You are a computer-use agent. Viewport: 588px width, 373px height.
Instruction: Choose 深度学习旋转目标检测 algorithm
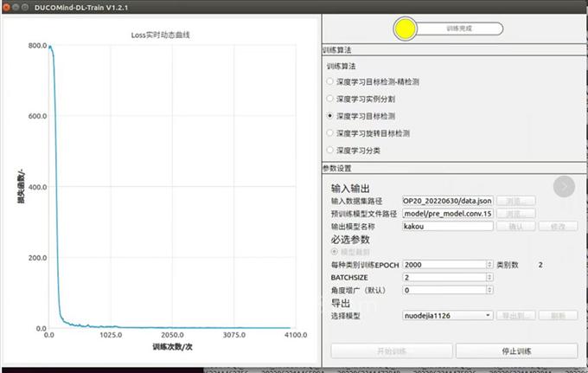point(329,133)
